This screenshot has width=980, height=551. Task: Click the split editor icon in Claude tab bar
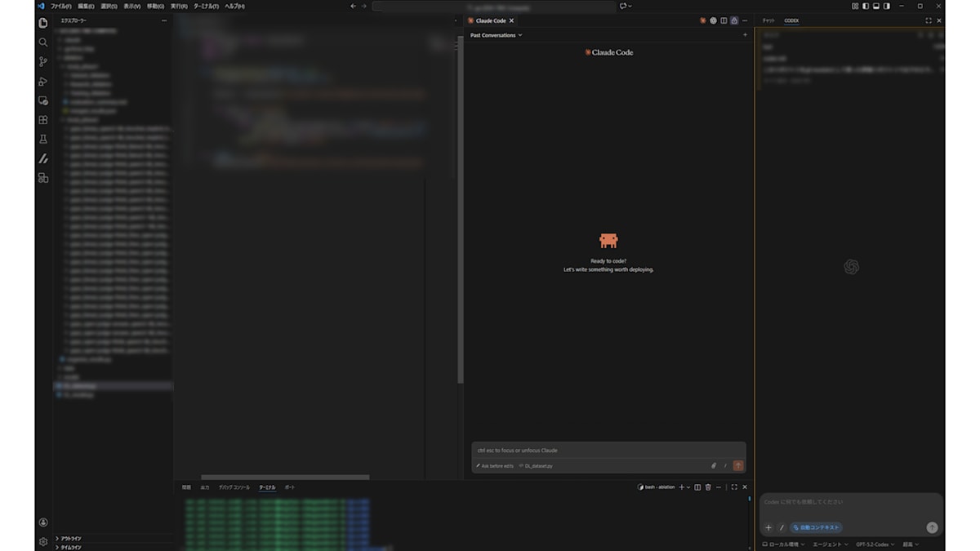724,20
